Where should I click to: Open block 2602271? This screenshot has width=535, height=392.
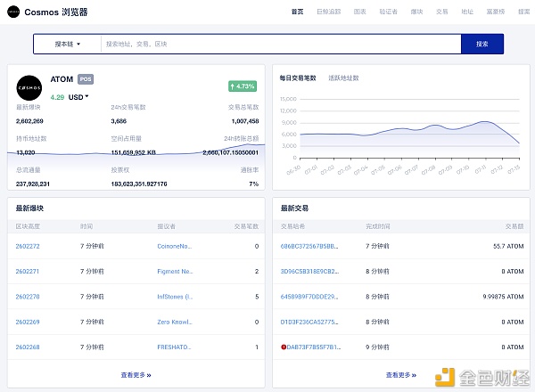pyautogui.click(x=28, y=272)
